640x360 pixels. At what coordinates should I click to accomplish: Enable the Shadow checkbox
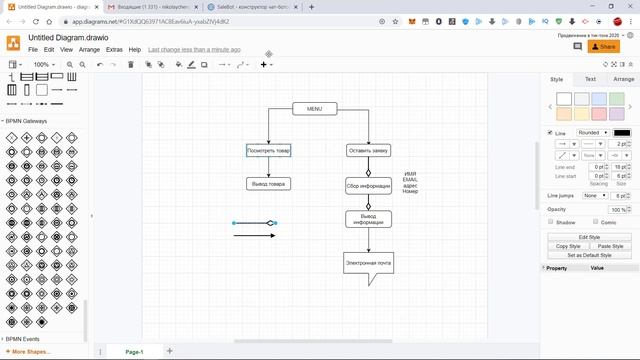pyautogui.click(x=550, y=222)
